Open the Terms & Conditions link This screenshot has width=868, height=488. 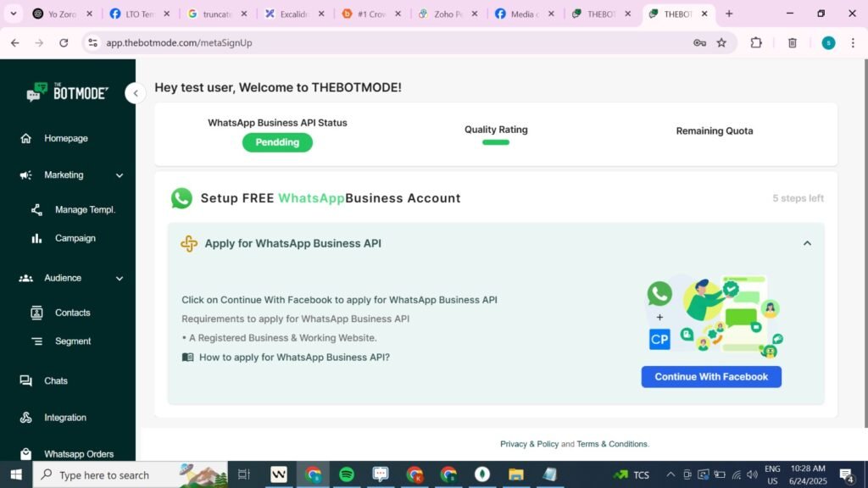[612, 444]
